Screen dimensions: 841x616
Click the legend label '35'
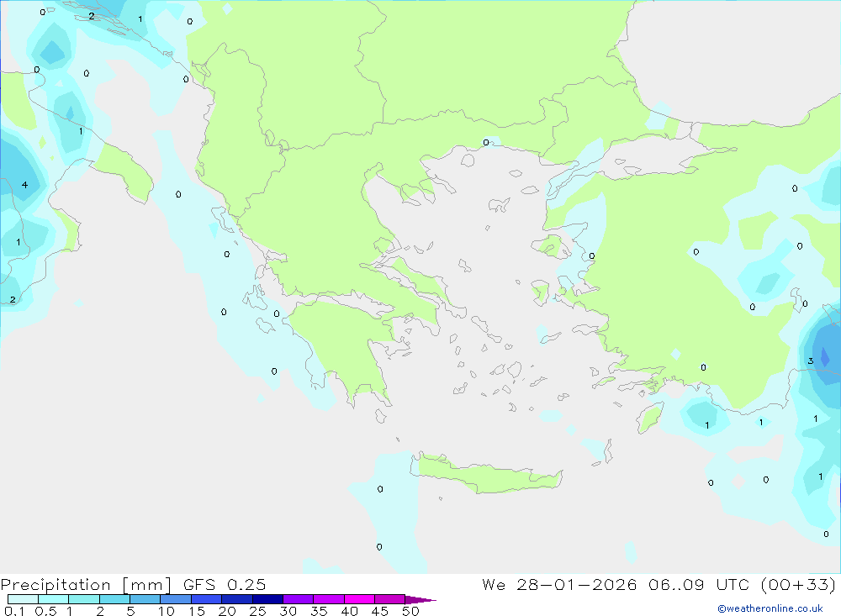click(319, 611)
